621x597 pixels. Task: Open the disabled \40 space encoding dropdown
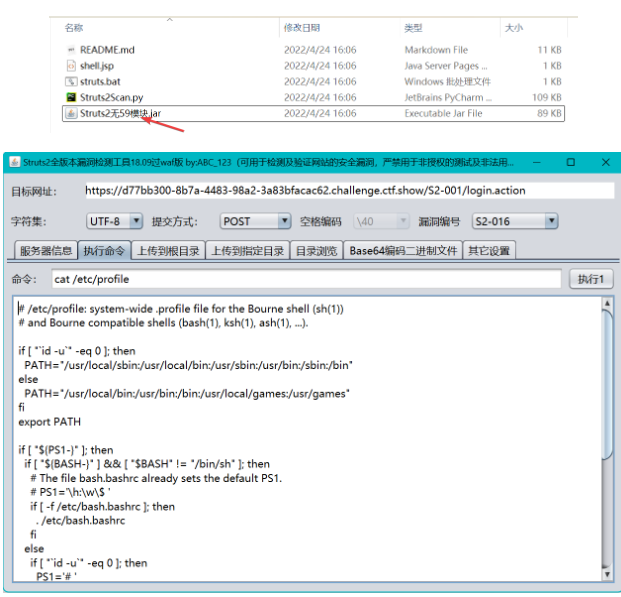[x=381, y=221]
